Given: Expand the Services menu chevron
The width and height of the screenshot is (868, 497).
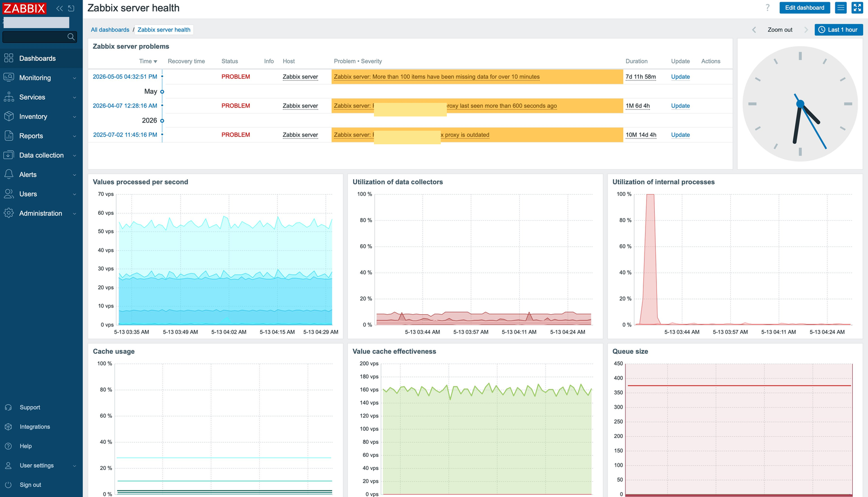Looking at the screenshot, I should click(x=74, y=98).
